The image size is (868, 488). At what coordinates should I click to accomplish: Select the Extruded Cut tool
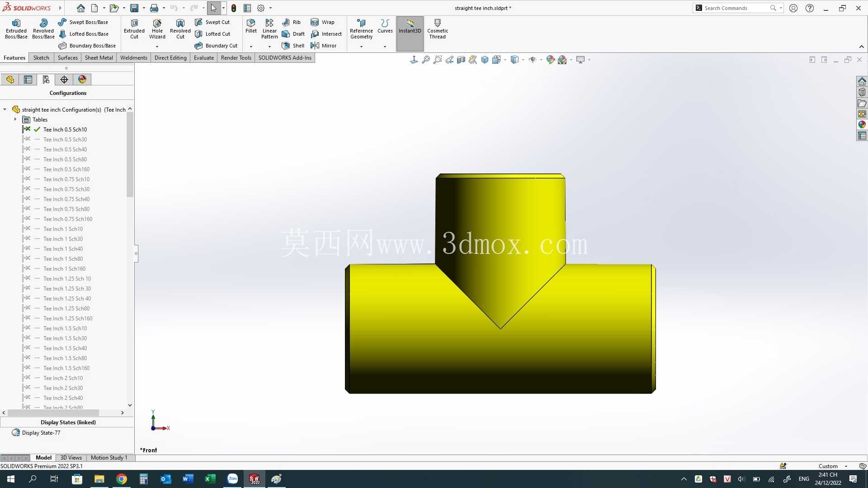coord(134,29)
